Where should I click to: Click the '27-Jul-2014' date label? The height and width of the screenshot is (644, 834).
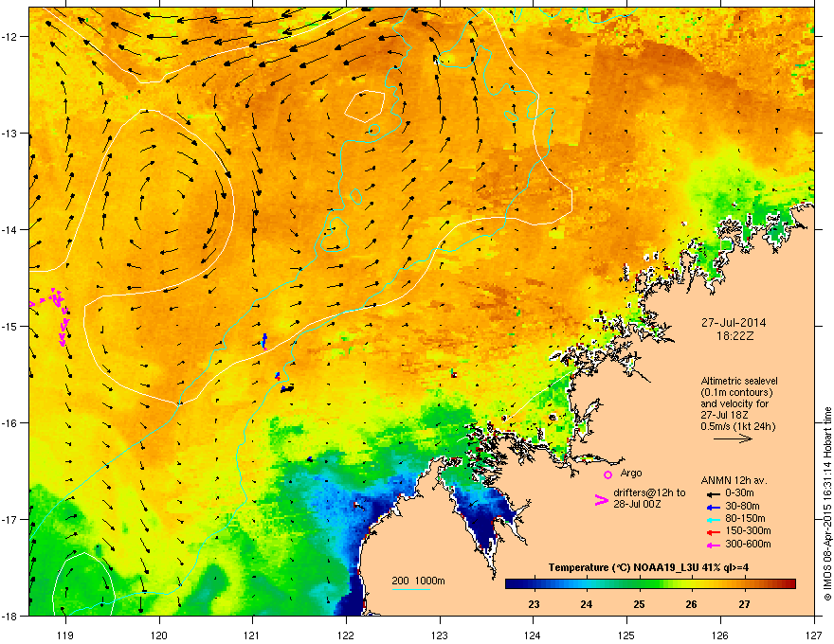[734, 323]
